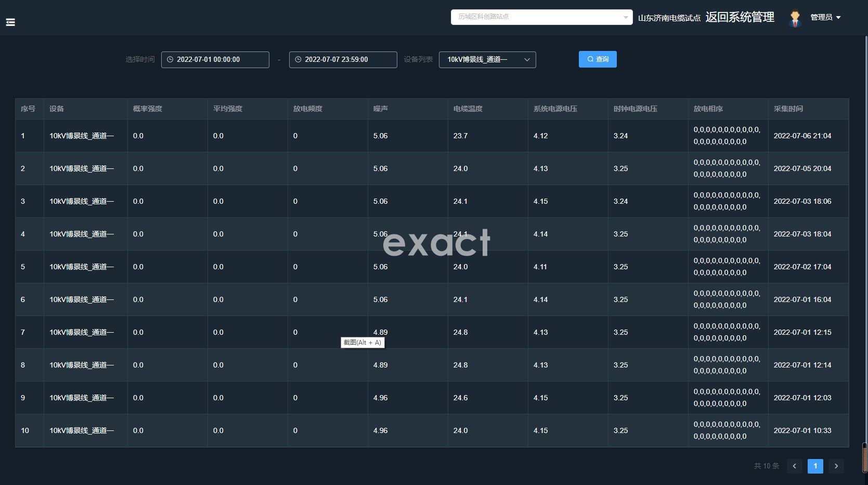This screenshot has height=485, width=868.
Task: Click the clock icon in end time field
Action: pos(298,60)
